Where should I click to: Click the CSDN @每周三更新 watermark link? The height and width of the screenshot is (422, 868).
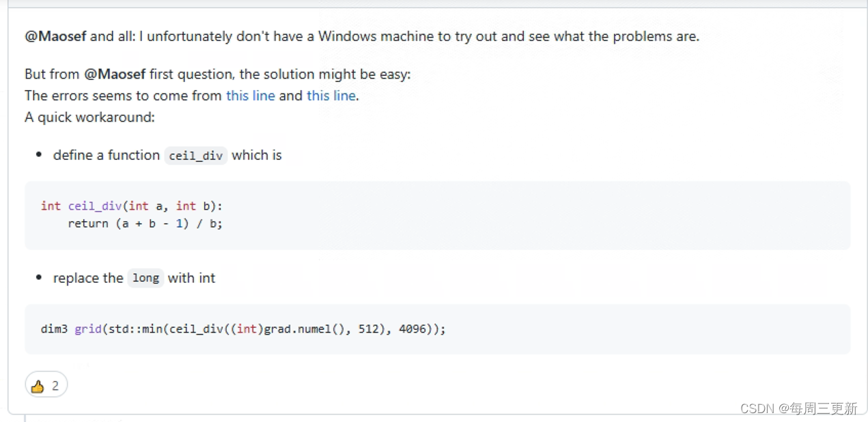click(x=799, y=408)
